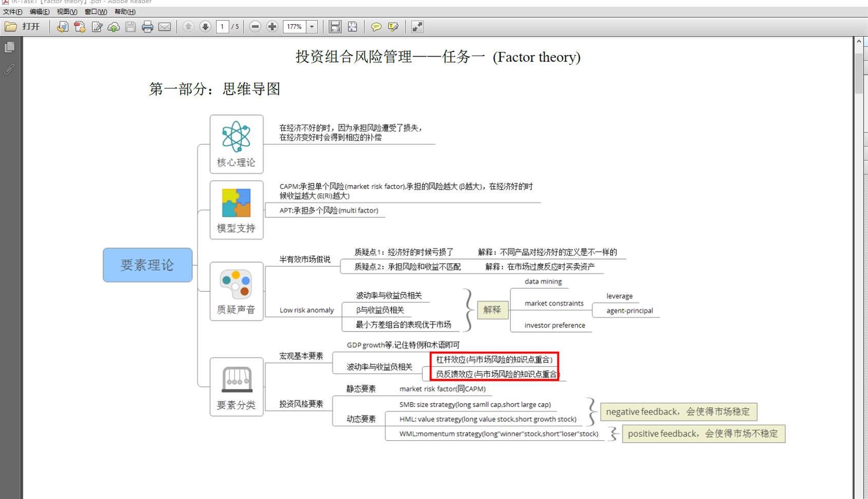Click the fit one full page icon
The image size is (868, 499).
(x=353, y=27)
